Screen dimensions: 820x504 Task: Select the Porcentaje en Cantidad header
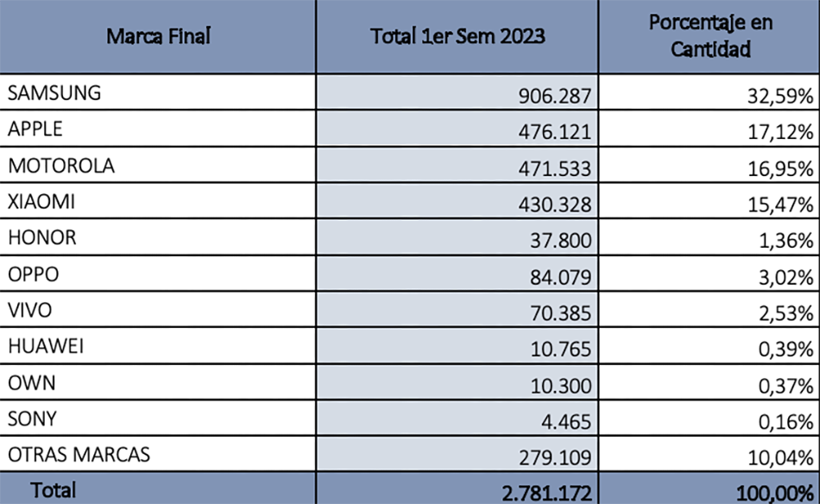[x=710, y=36]
